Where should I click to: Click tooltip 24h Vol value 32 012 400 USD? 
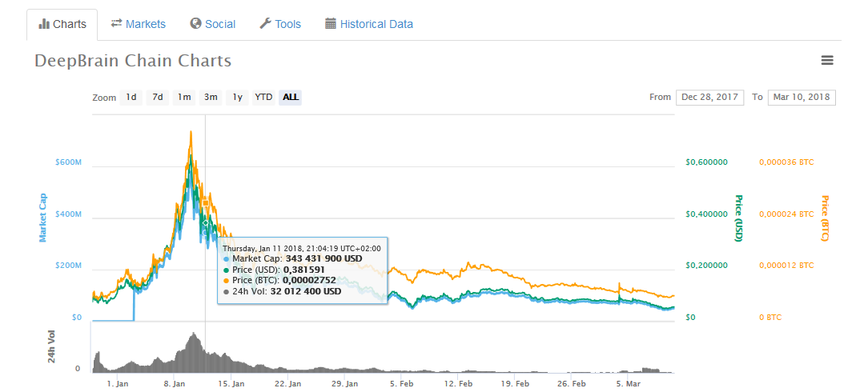pyautogui.click(x=306, y=291)
